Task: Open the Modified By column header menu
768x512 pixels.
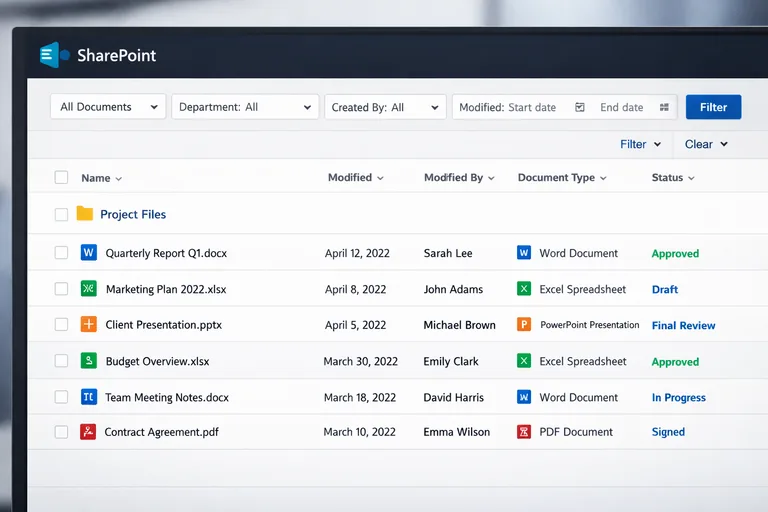Action: click(459, 177)
